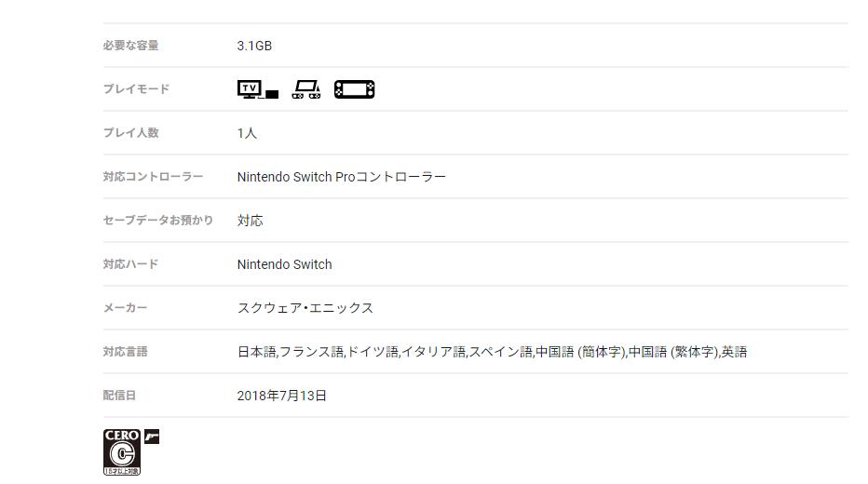Click the スクウェア・エニックス maker name

(305, 308)
